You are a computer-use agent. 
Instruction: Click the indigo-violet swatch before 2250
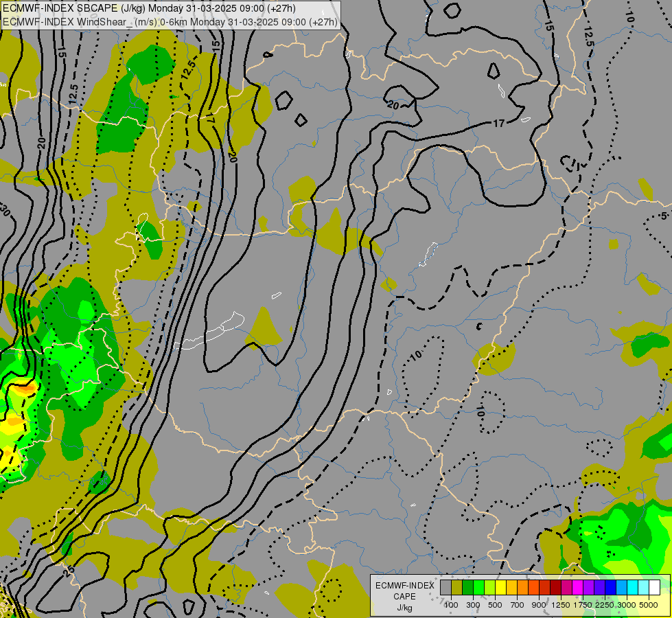coord(600,587)
